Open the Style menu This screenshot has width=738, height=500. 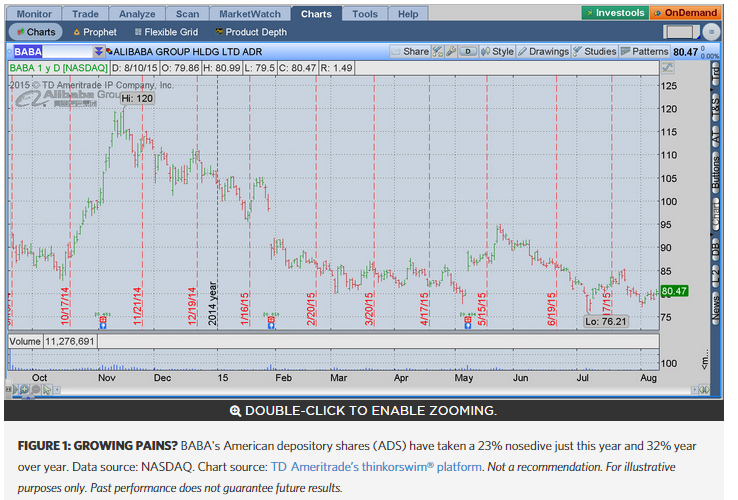497,51
